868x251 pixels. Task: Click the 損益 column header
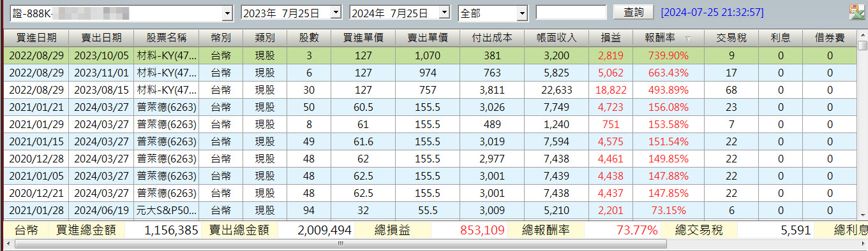(611, 38)
